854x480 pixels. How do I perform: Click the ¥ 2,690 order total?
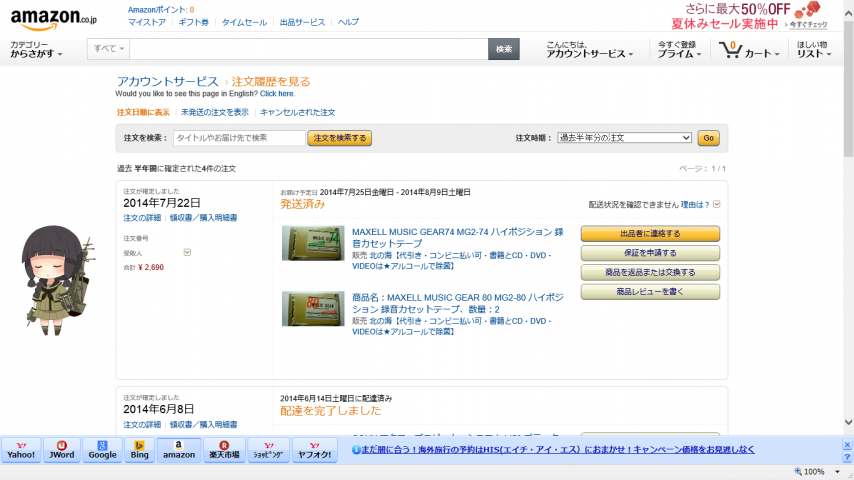[x=151, y=268]
